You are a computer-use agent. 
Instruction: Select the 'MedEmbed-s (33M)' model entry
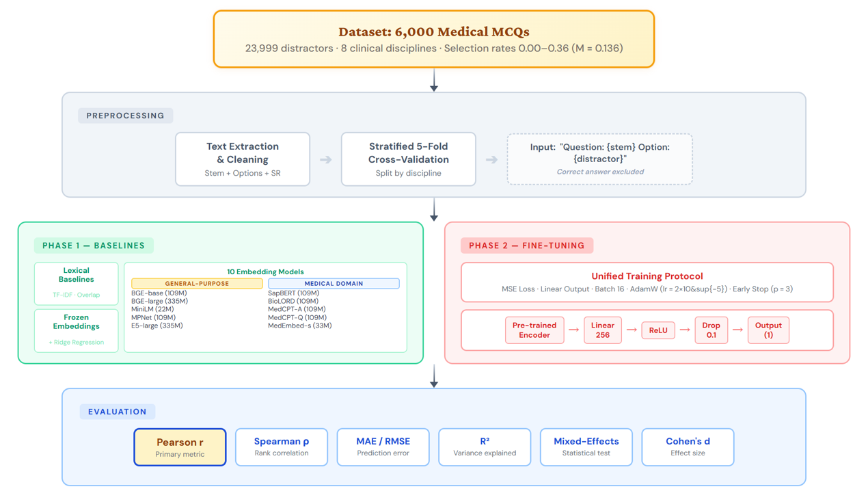click(300, 326)
